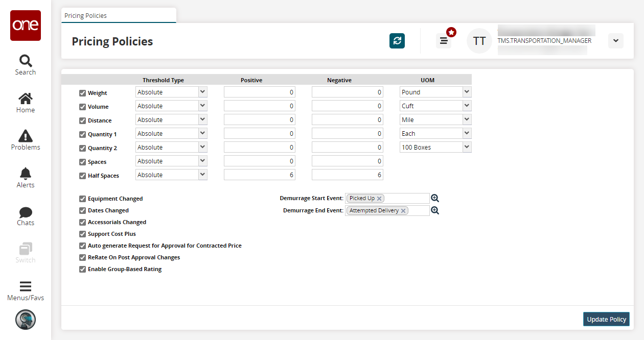Click the refresh icon in header
Image resolution: width=644 pixels, height=340 pixels.
(397, 41)
